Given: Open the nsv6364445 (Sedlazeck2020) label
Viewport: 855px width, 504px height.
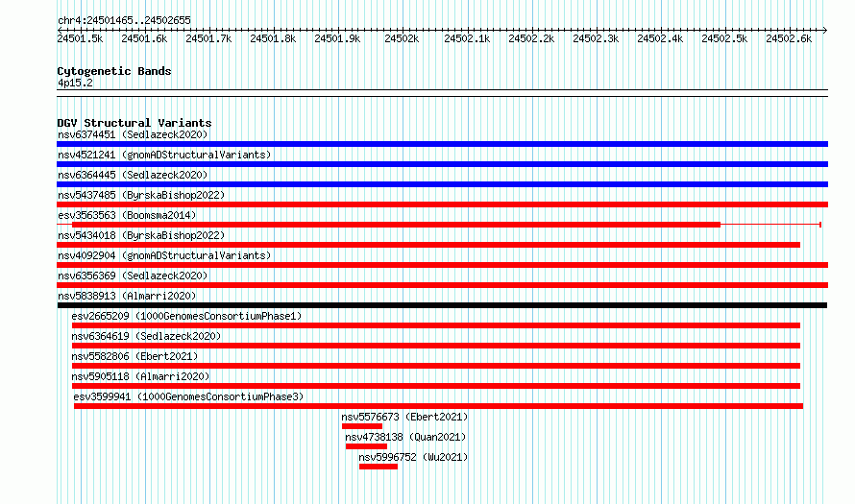Looking at the screenshot, I should (133, 175).
